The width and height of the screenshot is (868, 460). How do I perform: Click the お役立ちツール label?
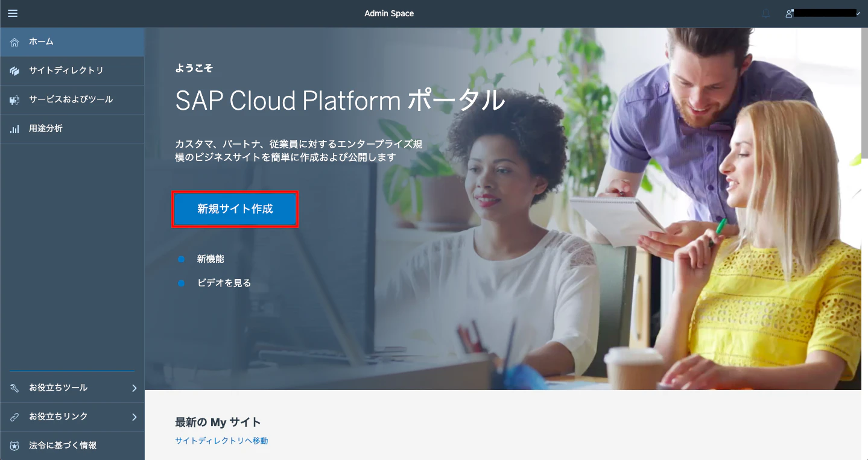pos(59,388)
